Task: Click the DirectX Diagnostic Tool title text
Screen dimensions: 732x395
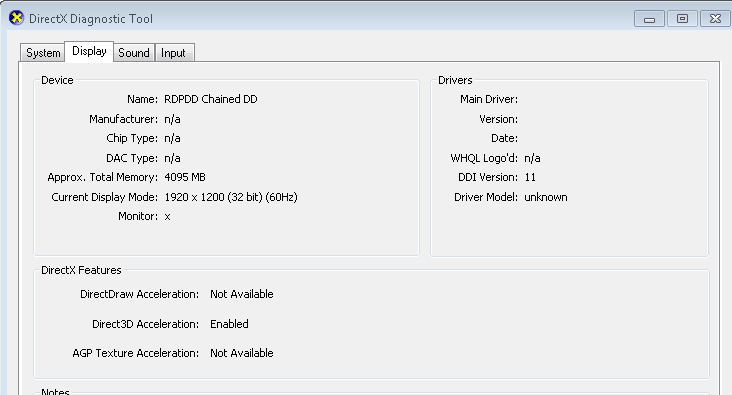Action: pos(91,19)
